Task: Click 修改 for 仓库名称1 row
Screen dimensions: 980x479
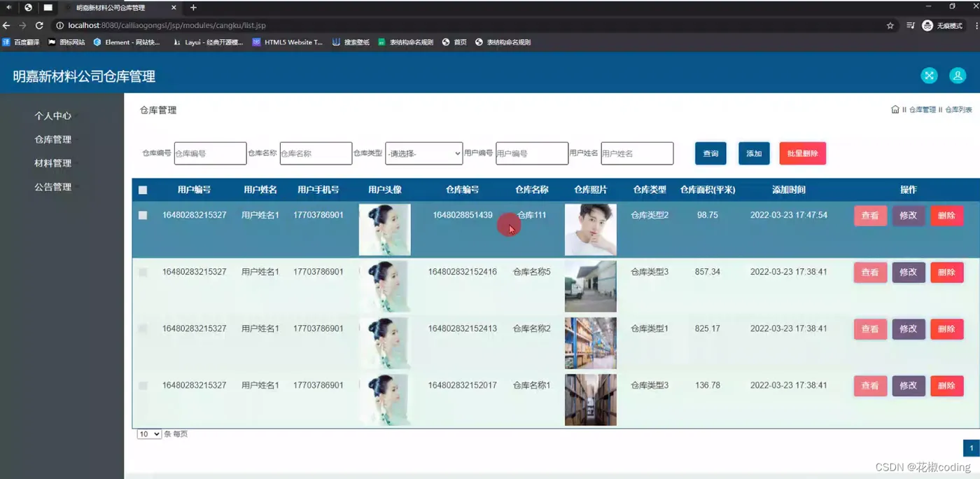Action: (x=909, y=386)
